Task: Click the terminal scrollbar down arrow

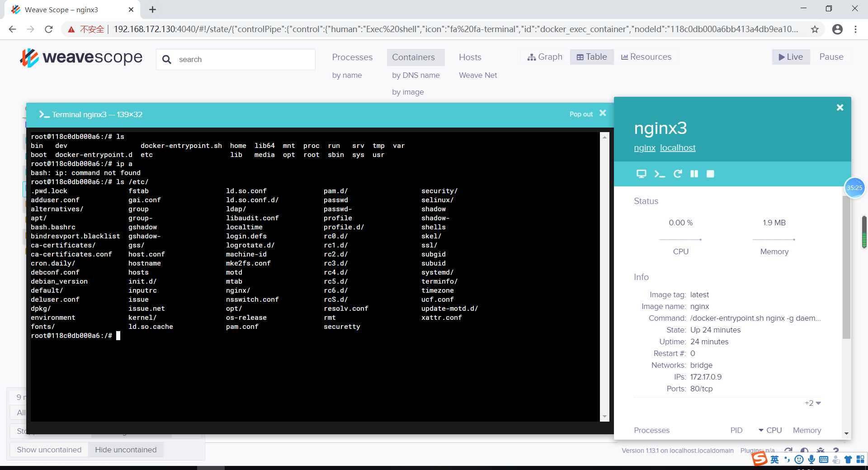Action: (604, 417)
